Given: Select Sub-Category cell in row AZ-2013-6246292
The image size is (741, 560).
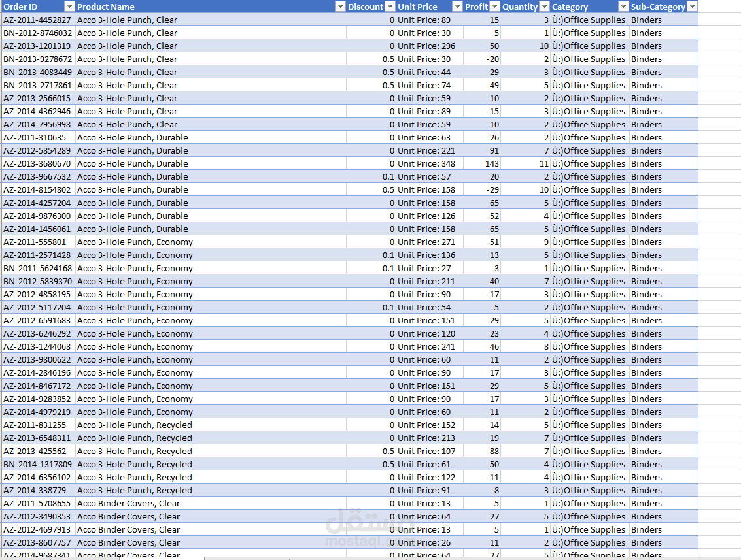Looking at the screenshot, I should [663, 334].
